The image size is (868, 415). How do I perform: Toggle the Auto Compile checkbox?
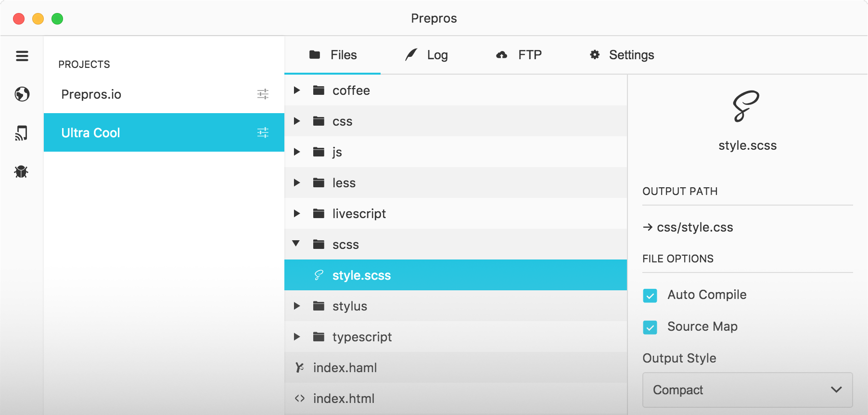tap(650, 296)
